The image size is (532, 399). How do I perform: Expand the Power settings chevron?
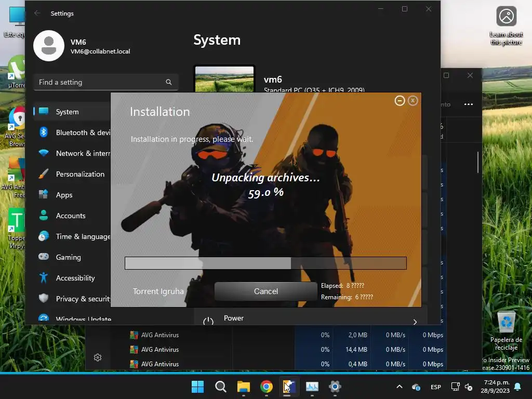[415, 322]
